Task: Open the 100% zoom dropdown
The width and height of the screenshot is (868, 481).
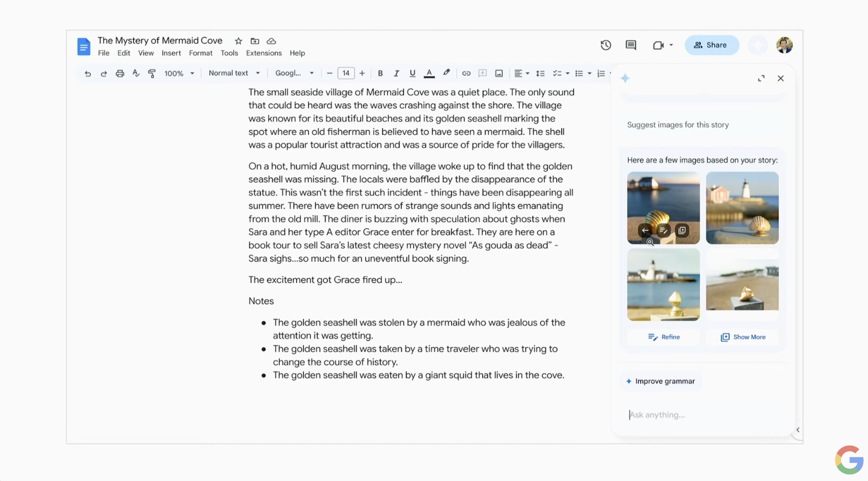Action: pyautogui.click(x=179, y=73)
